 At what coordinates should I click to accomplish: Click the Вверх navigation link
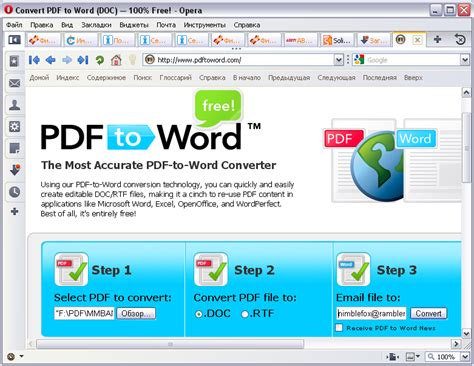[x=413, y=78]
